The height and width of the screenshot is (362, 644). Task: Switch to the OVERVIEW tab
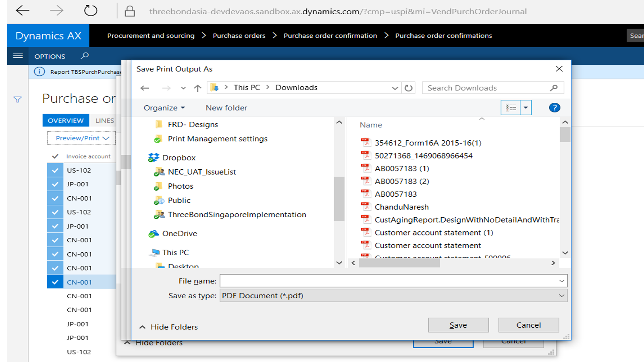point(66,120)
